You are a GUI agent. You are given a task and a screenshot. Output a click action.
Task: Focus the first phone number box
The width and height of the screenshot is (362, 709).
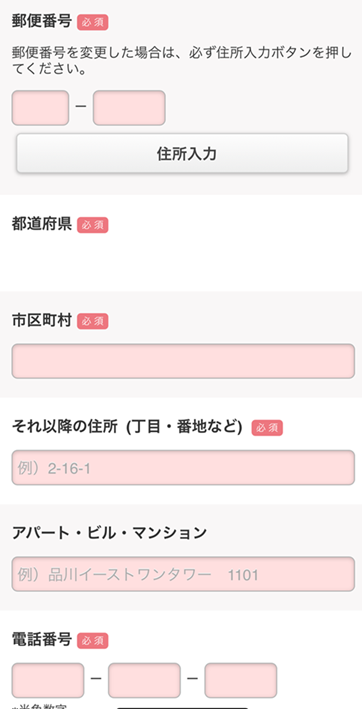pos(48,681)
